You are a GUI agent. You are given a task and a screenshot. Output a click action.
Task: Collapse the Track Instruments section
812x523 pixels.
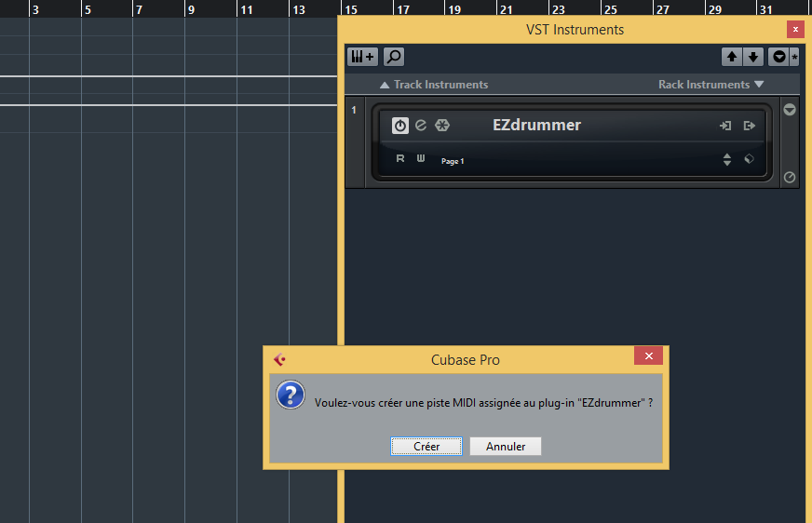(x=434, y=85)
